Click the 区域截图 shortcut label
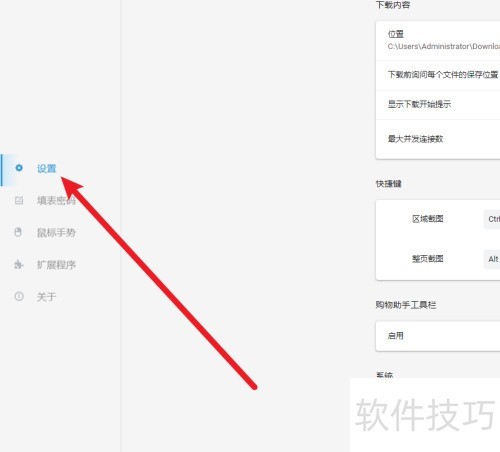This screenshot has width=500, height=452. 428,219
